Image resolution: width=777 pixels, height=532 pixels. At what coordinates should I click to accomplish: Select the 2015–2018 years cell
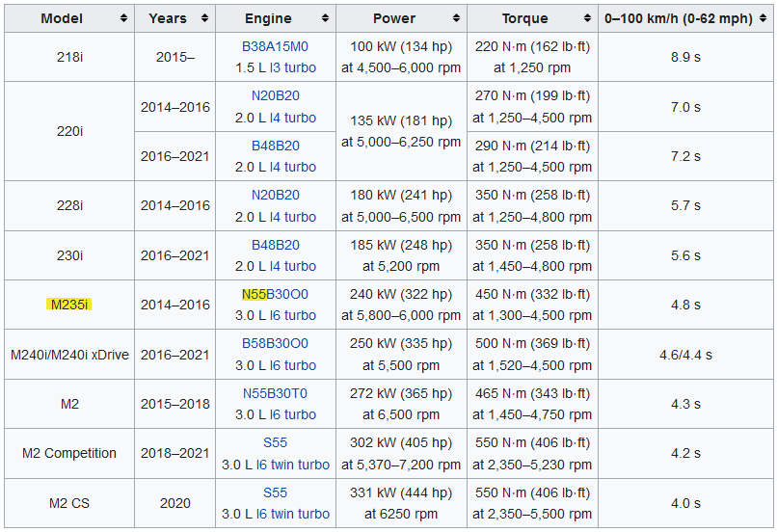point(174,404)
